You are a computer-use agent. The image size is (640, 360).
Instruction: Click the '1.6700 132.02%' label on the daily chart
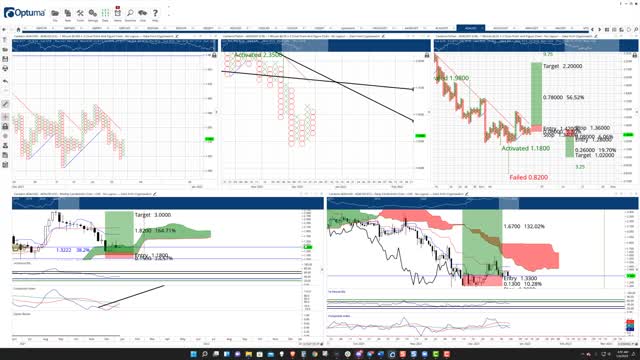point(524,226)
